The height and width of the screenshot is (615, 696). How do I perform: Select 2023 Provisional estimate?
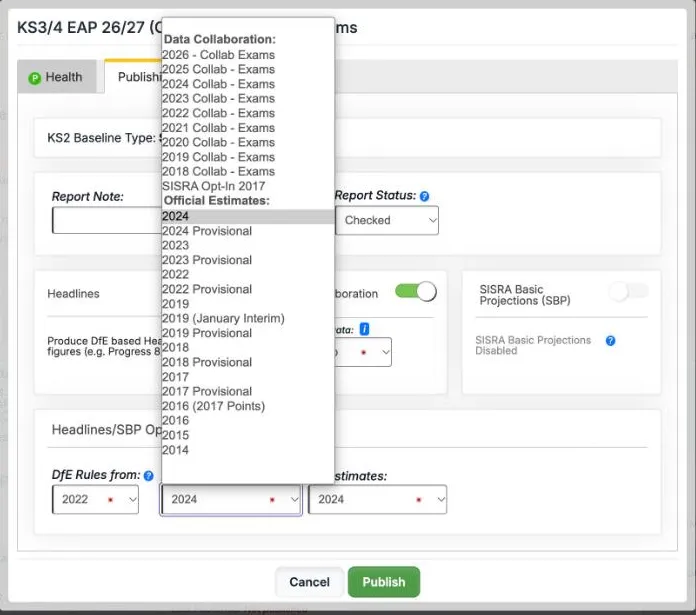(248, 260)
